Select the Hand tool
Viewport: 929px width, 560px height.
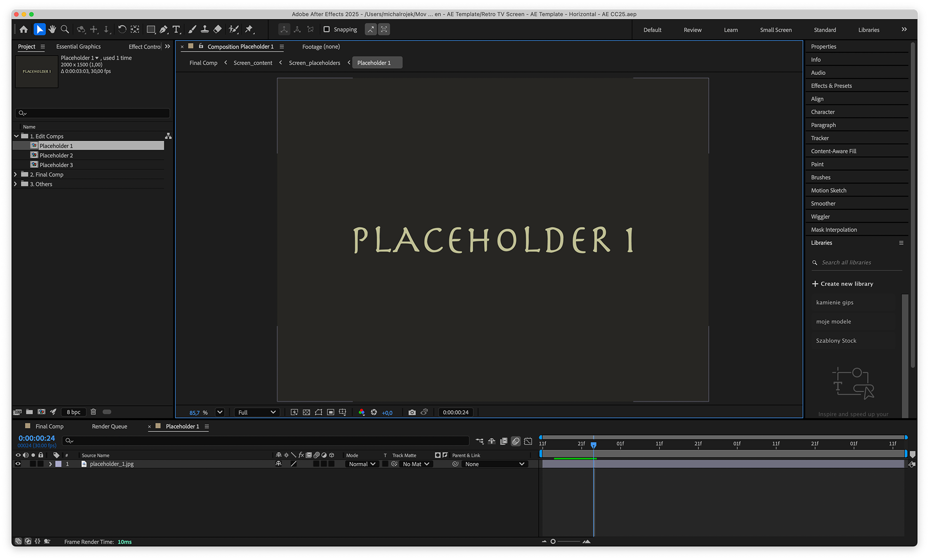pos(52,29)
